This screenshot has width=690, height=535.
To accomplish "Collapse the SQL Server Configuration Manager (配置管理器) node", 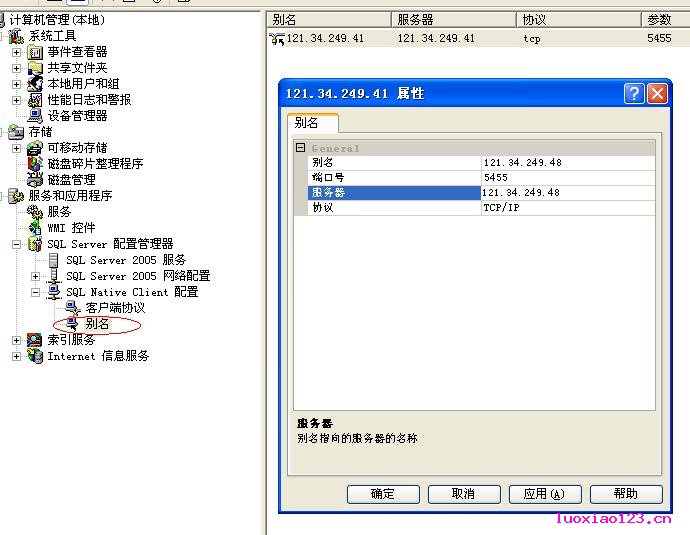I will coord(16,244).
